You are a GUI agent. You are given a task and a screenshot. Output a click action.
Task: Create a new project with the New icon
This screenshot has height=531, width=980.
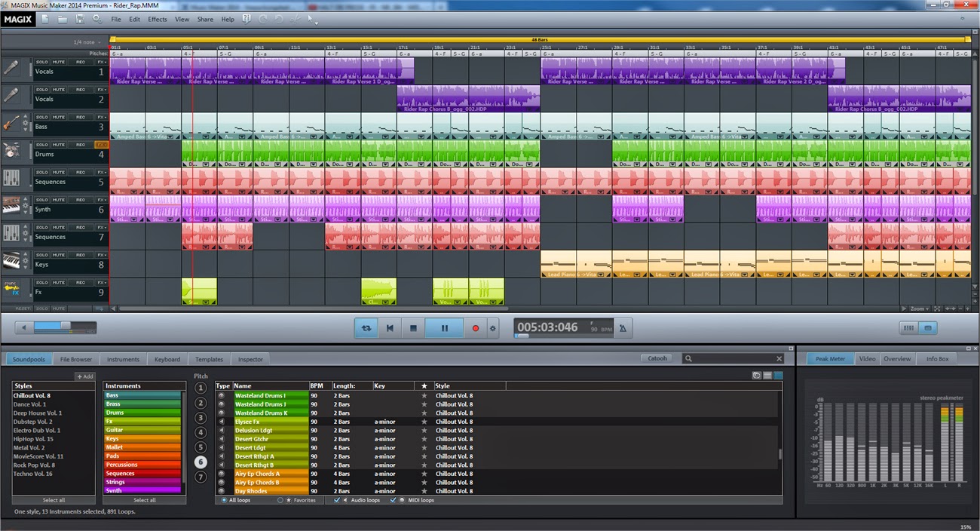[46, 19]
